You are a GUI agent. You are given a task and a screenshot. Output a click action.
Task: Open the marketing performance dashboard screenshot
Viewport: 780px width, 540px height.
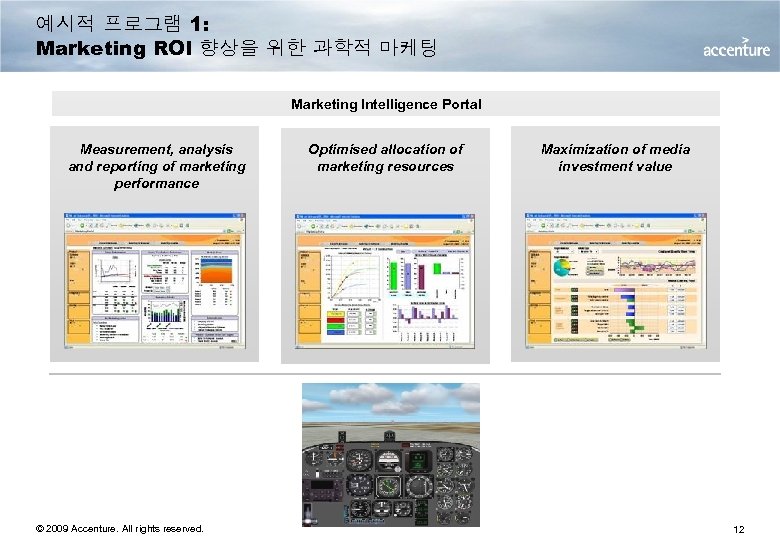click(x=155, y=281)
